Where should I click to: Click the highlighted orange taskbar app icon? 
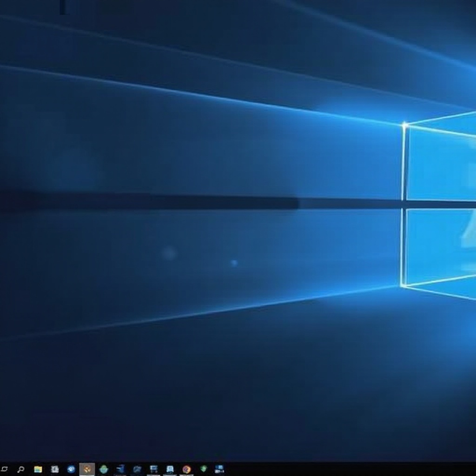coord(87,469)
